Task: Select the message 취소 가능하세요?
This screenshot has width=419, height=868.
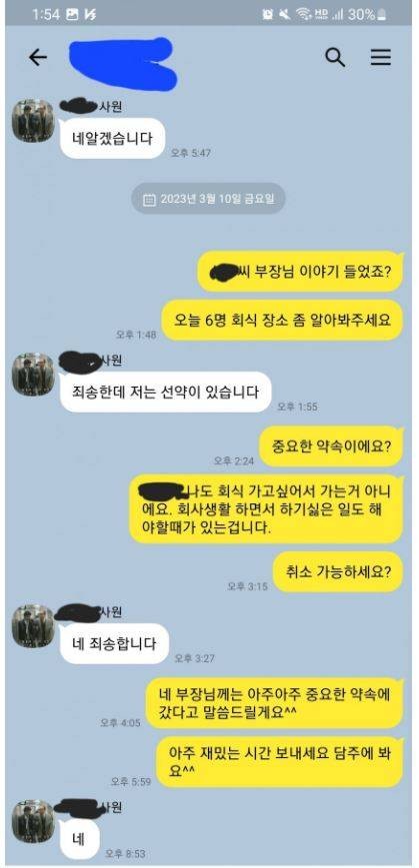Action: (338, 571)
